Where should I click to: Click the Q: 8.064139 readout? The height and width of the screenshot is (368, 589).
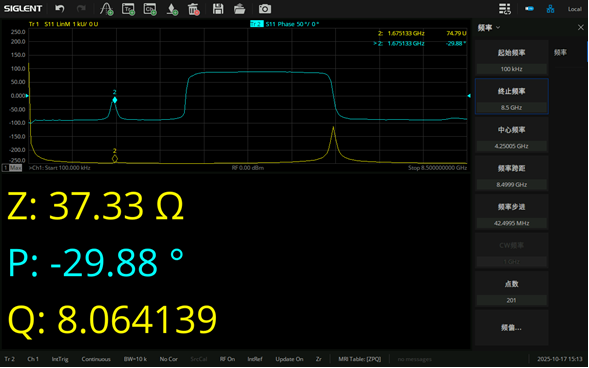coord(112,320)
